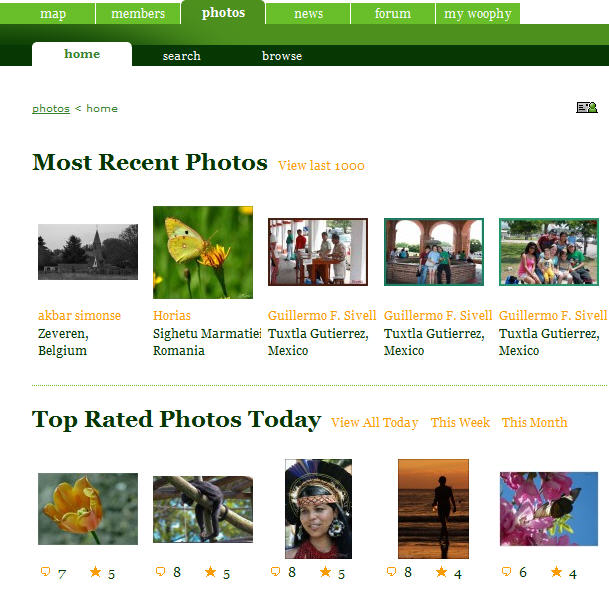609x593 pixels.
Task: Click the photos breadcrumb link
Action: tap(51, 108)
